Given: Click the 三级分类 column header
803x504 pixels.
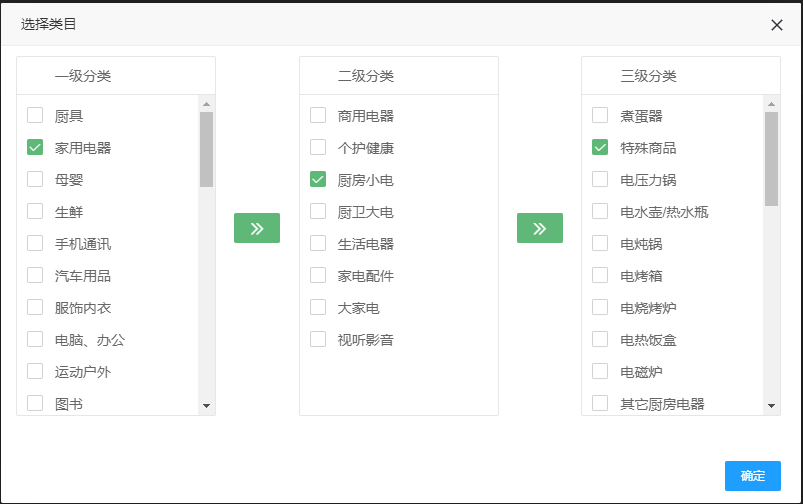Looking at the screenshot, I should 648,76.
